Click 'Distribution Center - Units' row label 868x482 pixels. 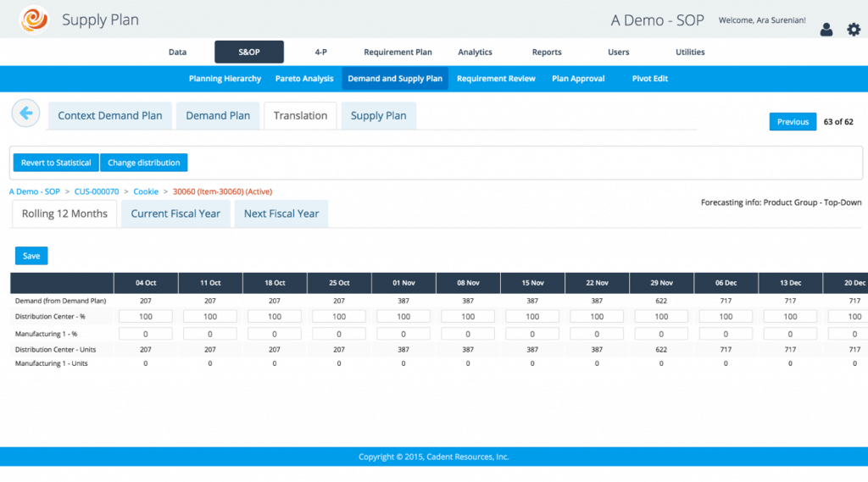click(x=55, y=350)
